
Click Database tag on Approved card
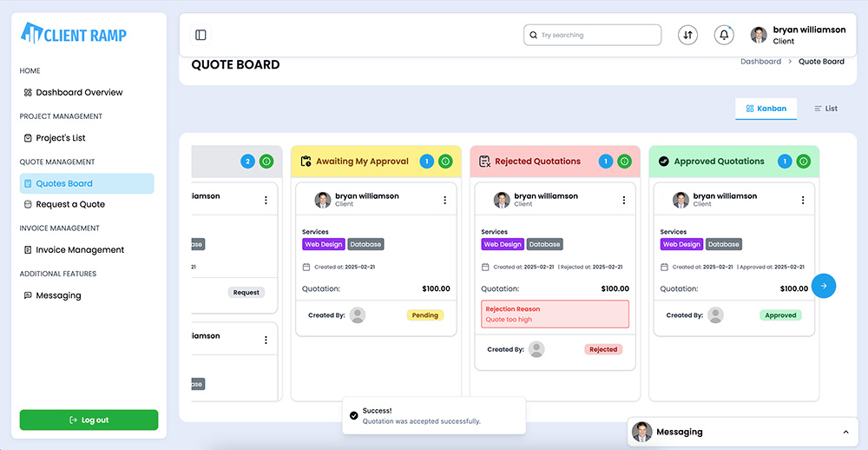tap(724, 244)
